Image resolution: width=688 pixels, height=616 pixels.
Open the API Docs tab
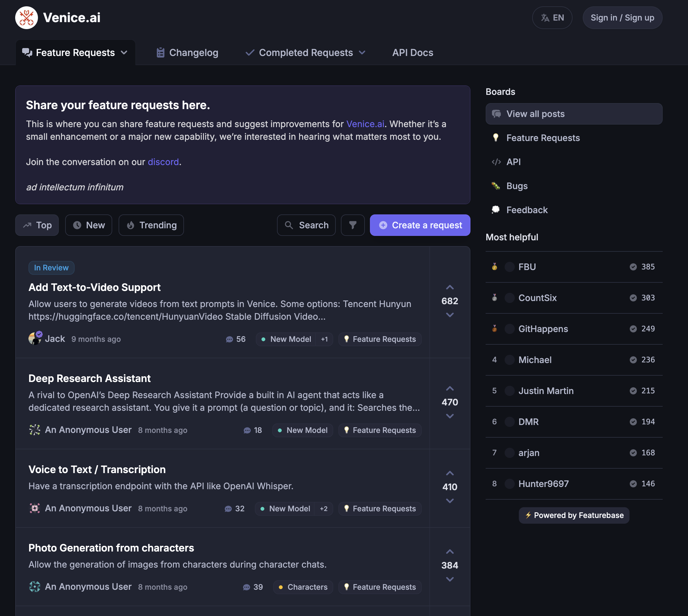click(x=413, y=52)
